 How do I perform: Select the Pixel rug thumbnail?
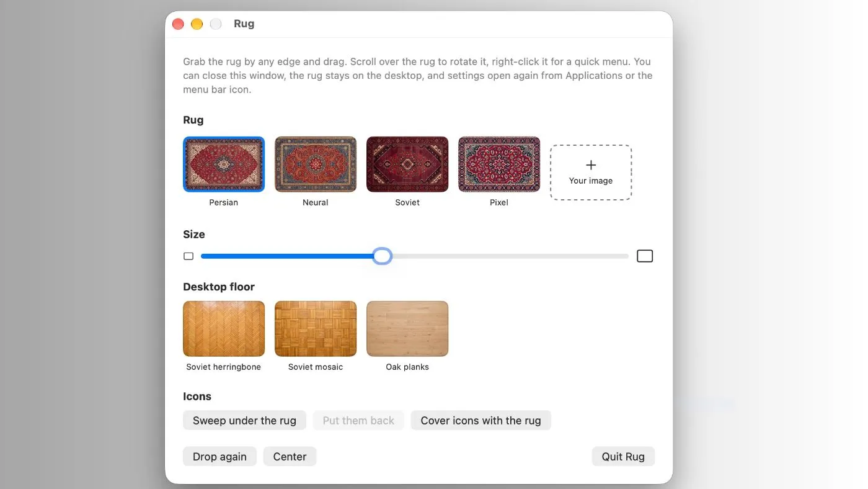point(499,164)
